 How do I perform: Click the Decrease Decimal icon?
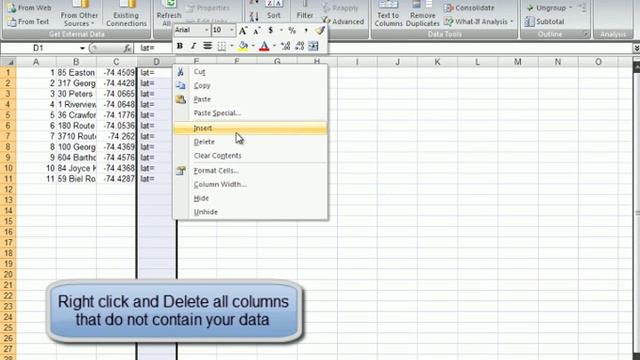click(x=300, y=46)
